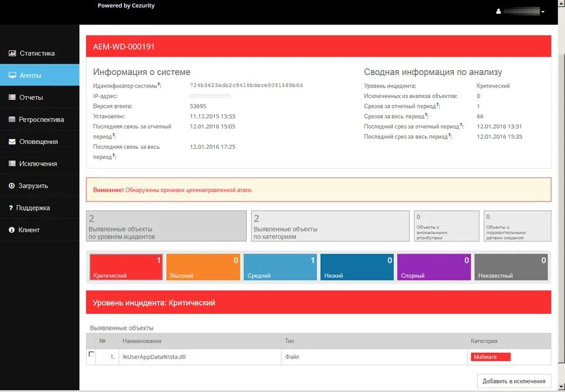
Task: Click the blurred IP address value
Action: 210,96
